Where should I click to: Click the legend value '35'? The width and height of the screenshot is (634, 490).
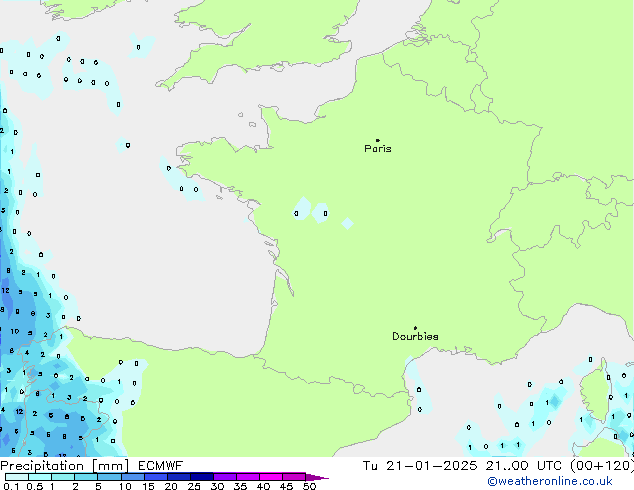coord(240,486)
